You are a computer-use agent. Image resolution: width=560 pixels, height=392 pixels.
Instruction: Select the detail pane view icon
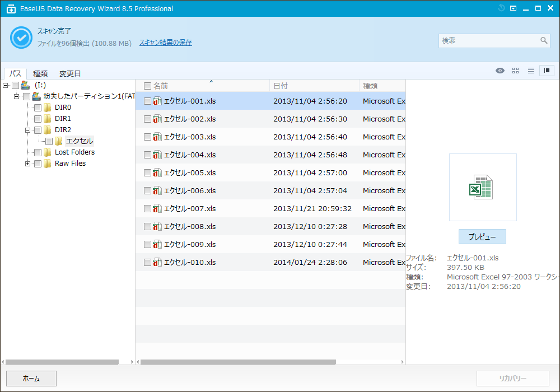coord(547,71)
